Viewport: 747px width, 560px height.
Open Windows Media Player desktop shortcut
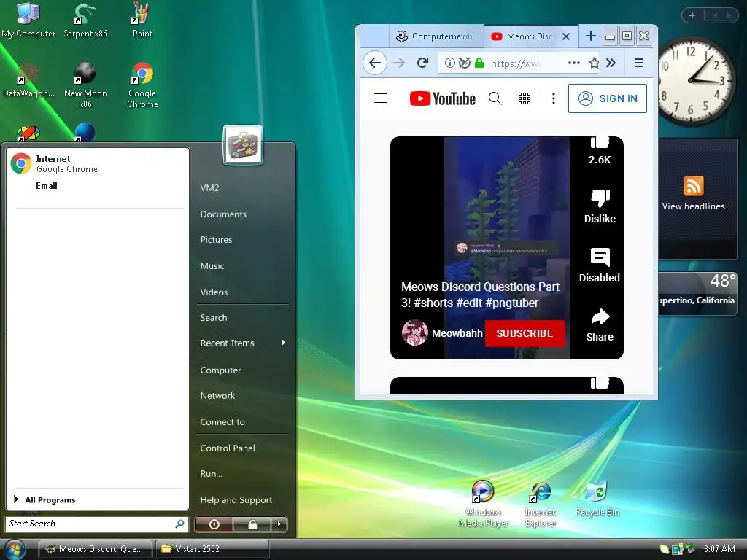(x=483, y=503)
